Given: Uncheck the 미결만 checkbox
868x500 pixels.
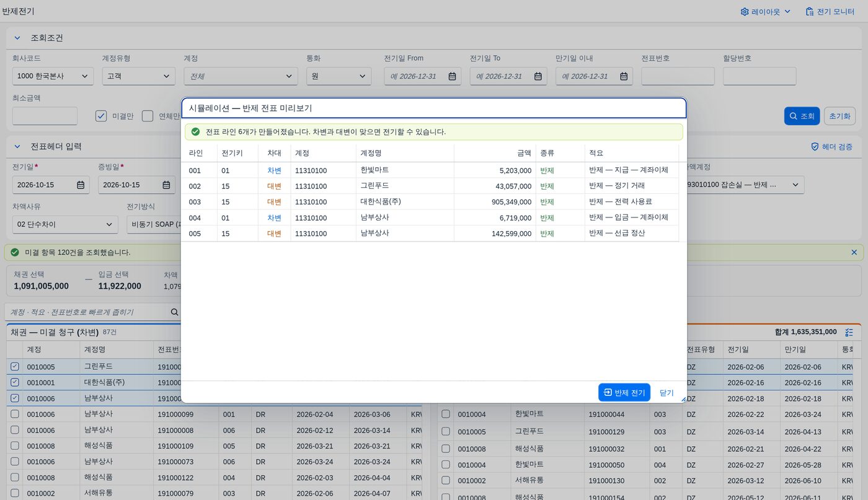Looking at the screenshot, I should tap(101, 116).
